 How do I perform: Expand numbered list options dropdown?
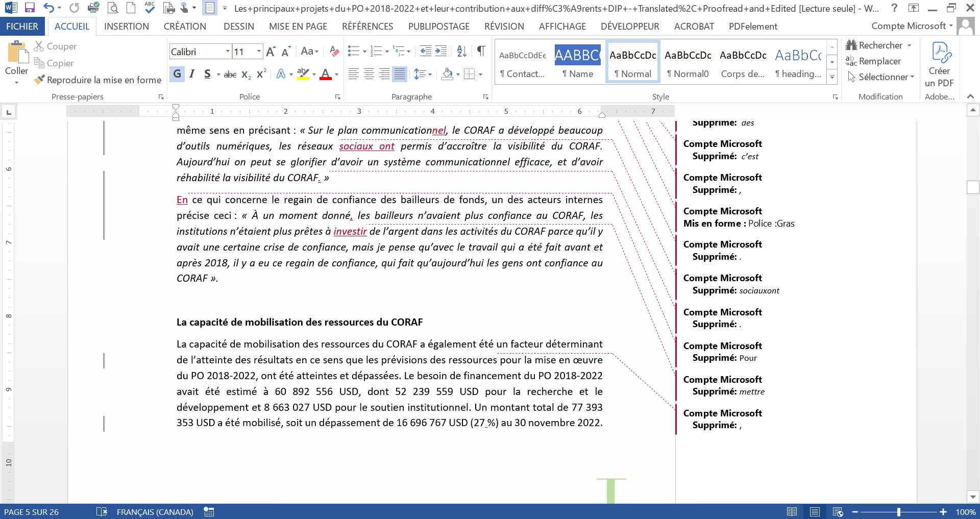click(x=387, y=51)
